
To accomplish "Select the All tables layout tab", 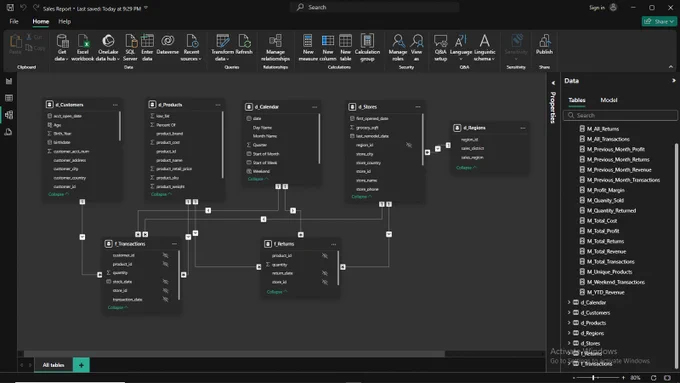I will tap(53, 365).
